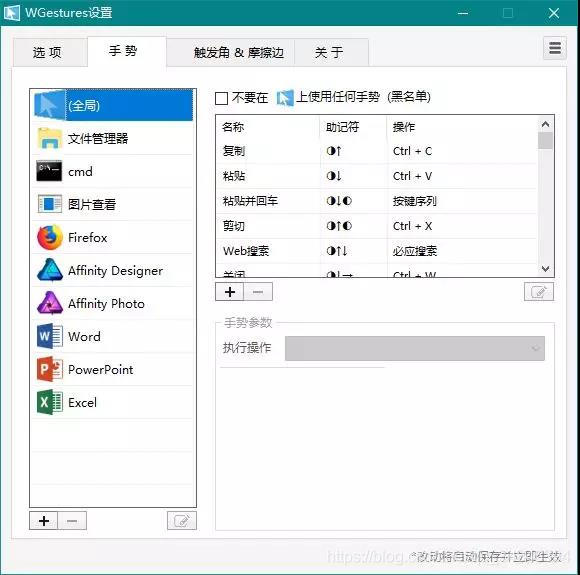
Task: Click the cmd terminal icon
Action: [49, 171]
